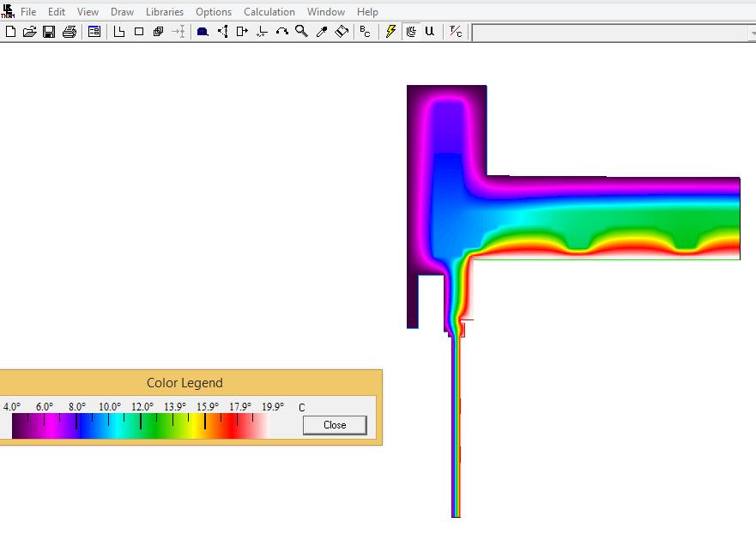This screenshot has height=541, width=756.
Task: Close the Color Legend panel
Action: click(x=335, y=425)
